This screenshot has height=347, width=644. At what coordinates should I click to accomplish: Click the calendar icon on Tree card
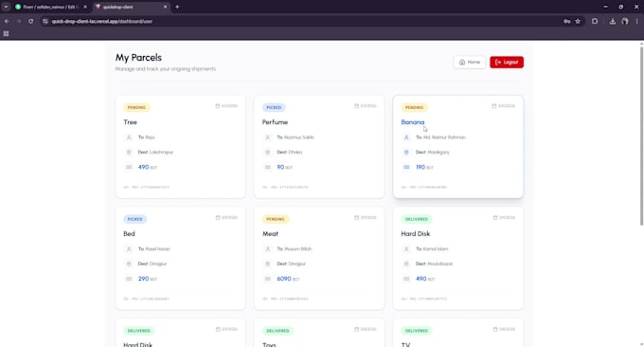pos(218,106)
